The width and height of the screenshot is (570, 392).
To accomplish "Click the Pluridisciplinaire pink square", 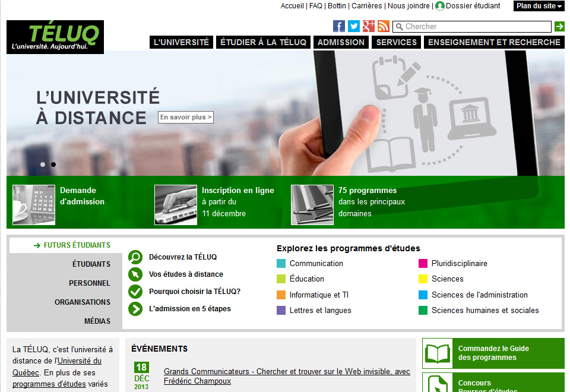I will tap(423, 263).
